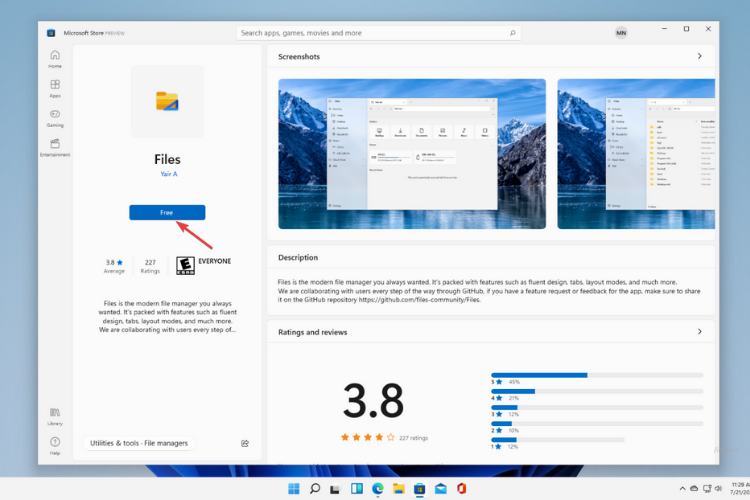Screen dimensions: 750x500
Task: Click the Share icon for Files app
Action: pyautogui.click(x=245, y=444)
